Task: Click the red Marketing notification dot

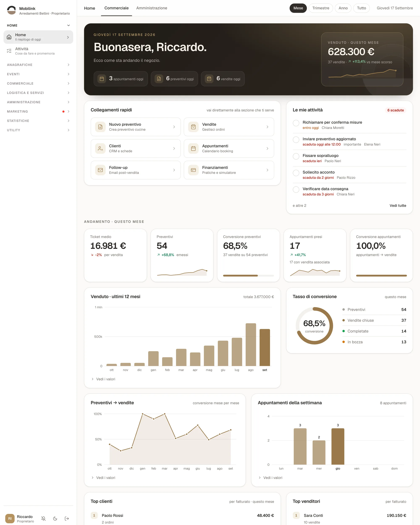Action: tap(63, 112)
